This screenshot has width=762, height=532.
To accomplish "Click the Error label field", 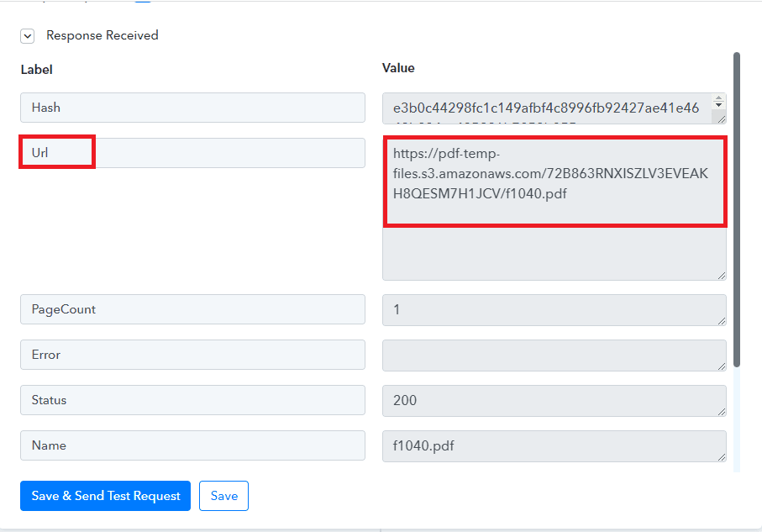I will click(x=192, y=355).
